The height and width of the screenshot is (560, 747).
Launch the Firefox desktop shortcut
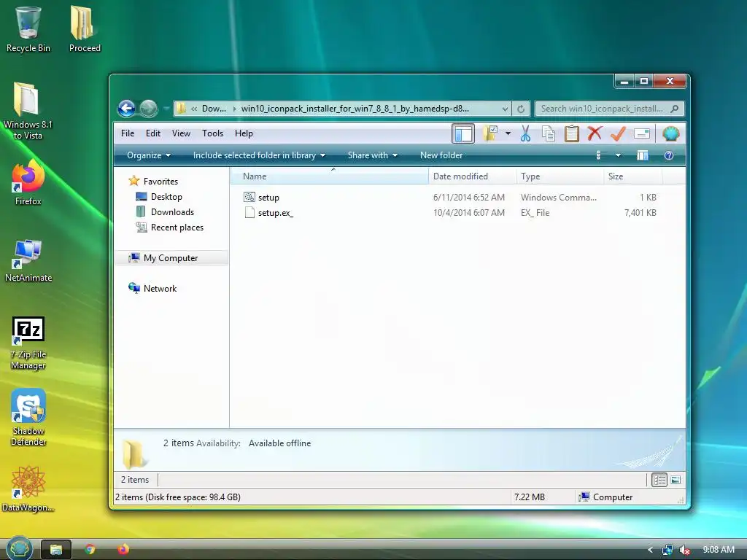28,183
